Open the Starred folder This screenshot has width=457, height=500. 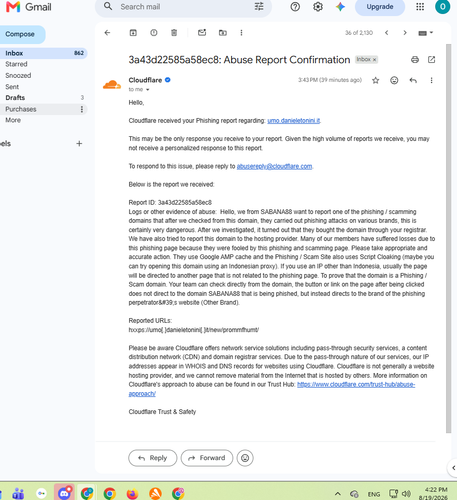[x=43, y=64]
